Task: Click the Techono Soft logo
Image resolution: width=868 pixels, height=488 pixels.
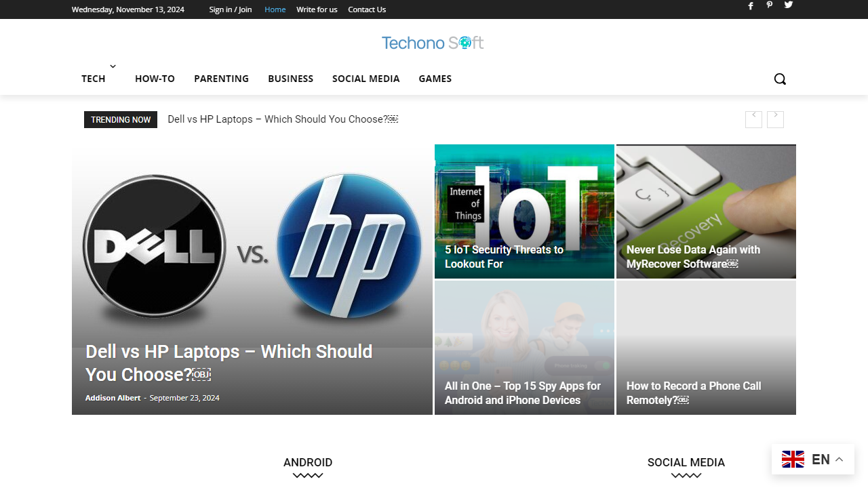Action: tap(433, 43)
